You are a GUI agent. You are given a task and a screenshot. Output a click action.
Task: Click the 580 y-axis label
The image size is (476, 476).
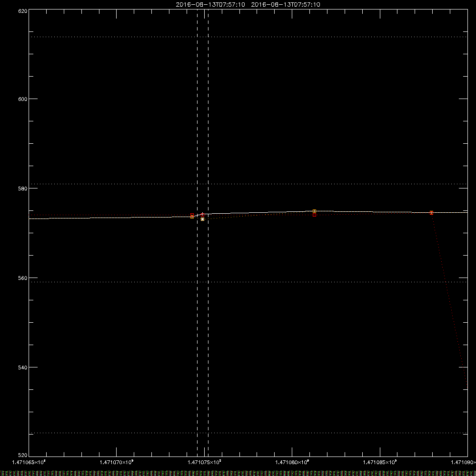tap(23, 188)
